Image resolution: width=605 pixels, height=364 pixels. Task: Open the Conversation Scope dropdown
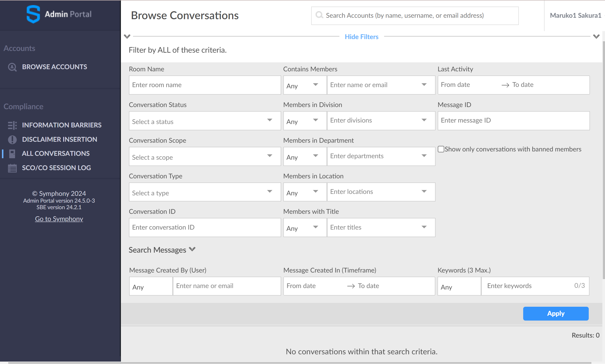tap(205, 156)
